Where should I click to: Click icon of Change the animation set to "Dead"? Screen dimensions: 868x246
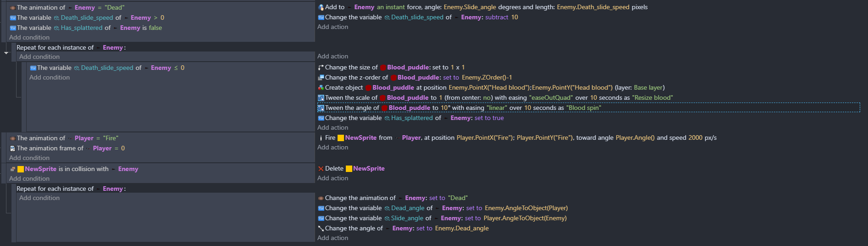pos(321,198)
